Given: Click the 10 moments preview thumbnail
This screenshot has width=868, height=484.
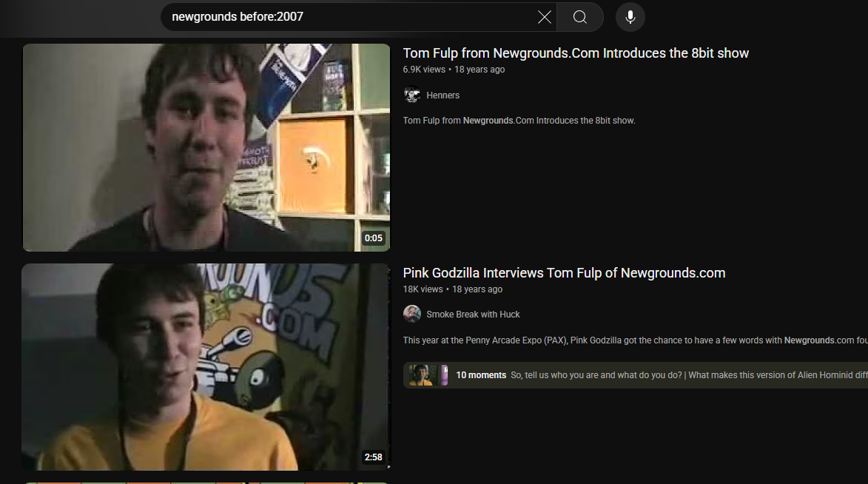Looking at the screenshot, I should [428, 375].
